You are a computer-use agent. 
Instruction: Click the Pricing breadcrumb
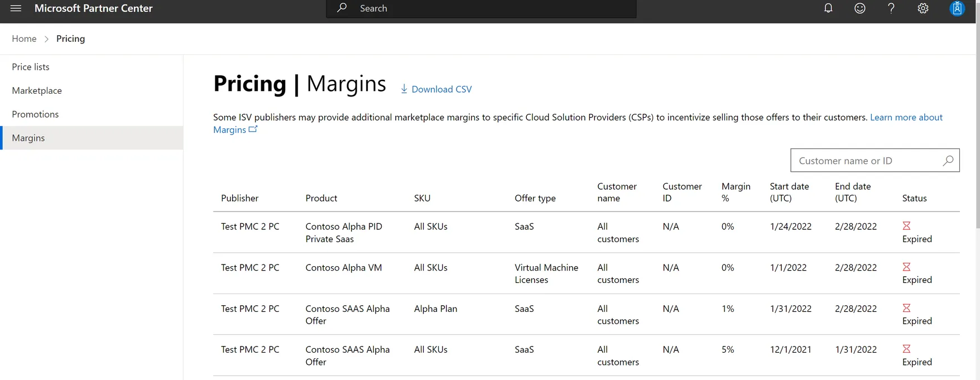point(70,39)
